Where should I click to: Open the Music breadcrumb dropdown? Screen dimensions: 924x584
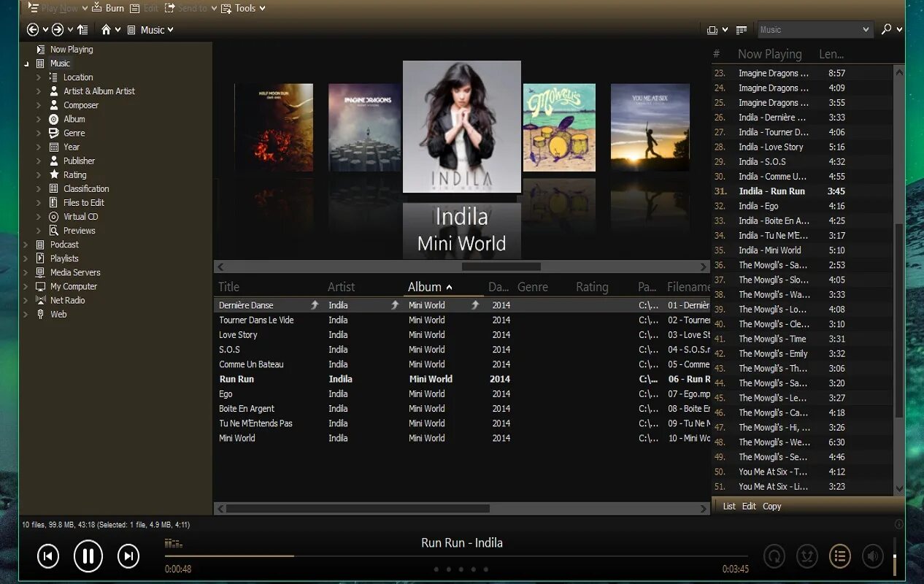[170, 30]
